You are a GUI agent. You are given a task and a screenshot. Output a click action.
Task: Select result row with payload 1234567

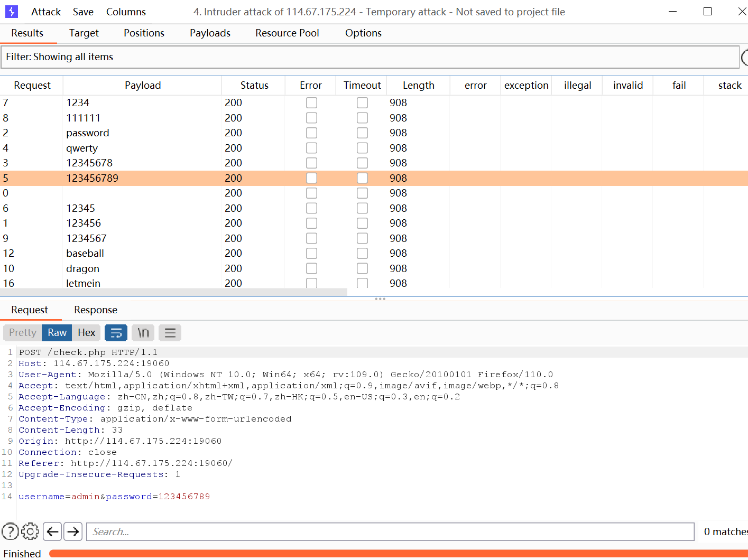pos(374,238)
